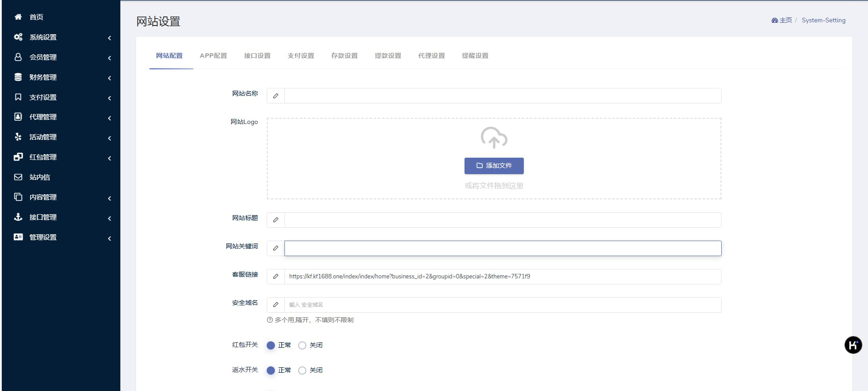This screenshot has width=868, height=391.
Task: Switch to the 提款设置 tab's neighbor 代理设置 tab
Action: pyautogui.click(x=431, y=56)
